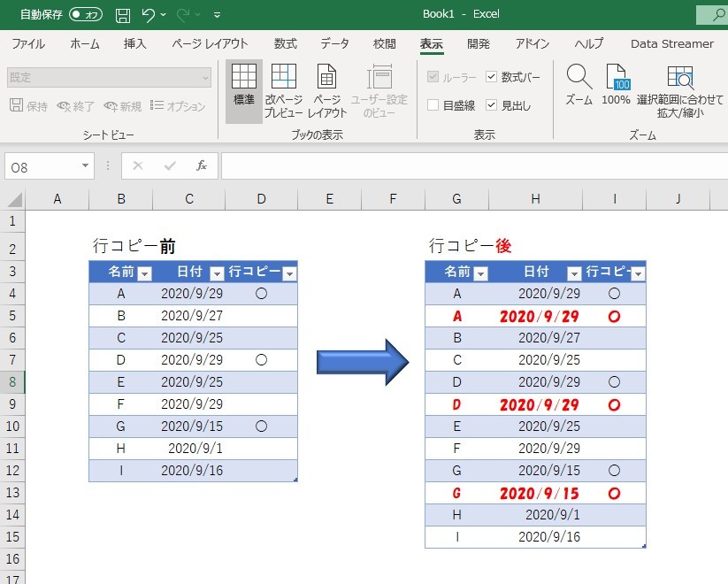Select column D header
Image resolution: width=728 pixels, height=584 pixels.
(261, 199)
